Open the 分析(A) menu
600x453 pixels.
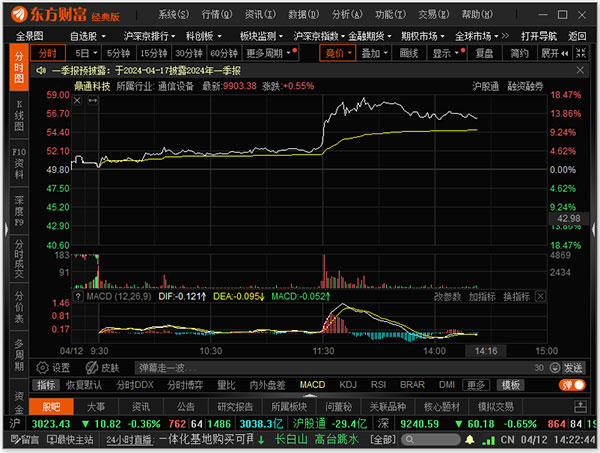(x=347, y=15)
